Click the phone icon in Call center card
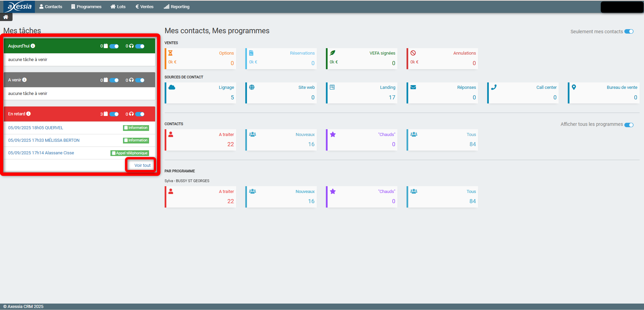 click(x=494, y=87)
